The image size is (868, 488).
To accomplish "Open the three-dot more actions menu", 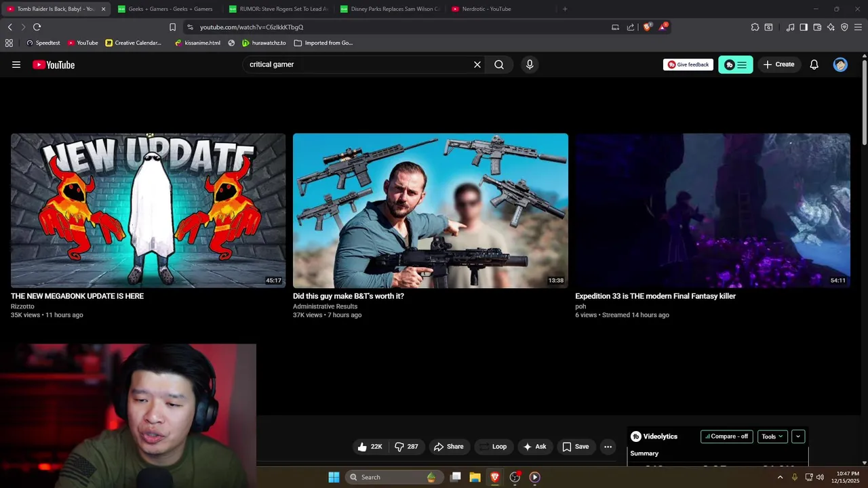I will click(608, 447).
